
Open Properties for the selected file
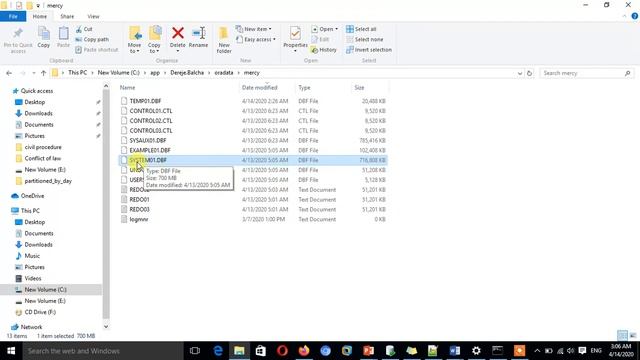(x=295, y=40)
